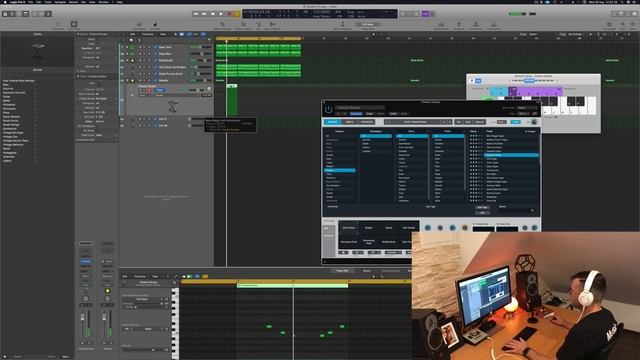Click the link icon in the plugin header
The image size is (640, 360).
pos(535,113)
